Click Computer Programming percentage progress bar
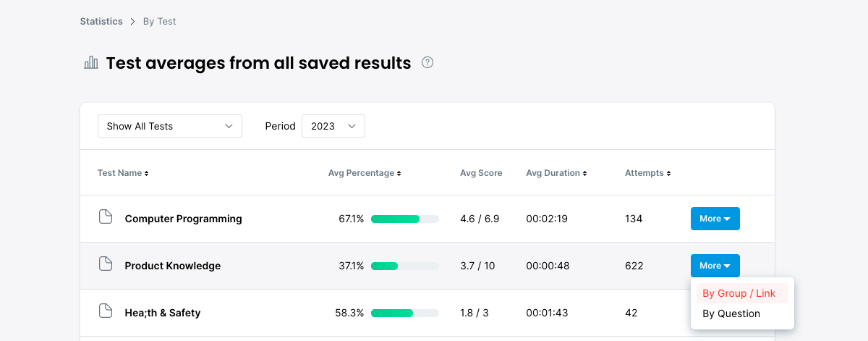 (404, 219)
